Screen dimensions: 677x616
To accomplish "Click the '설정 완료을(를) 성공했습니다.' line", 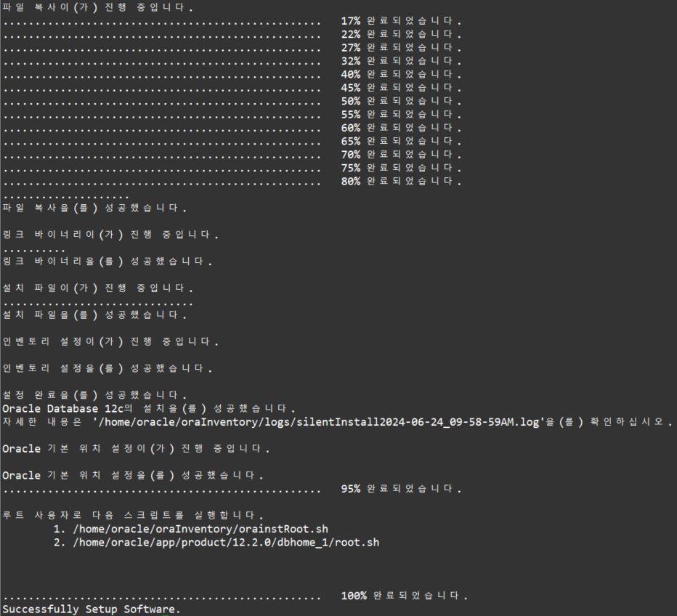I will point(94,395).
